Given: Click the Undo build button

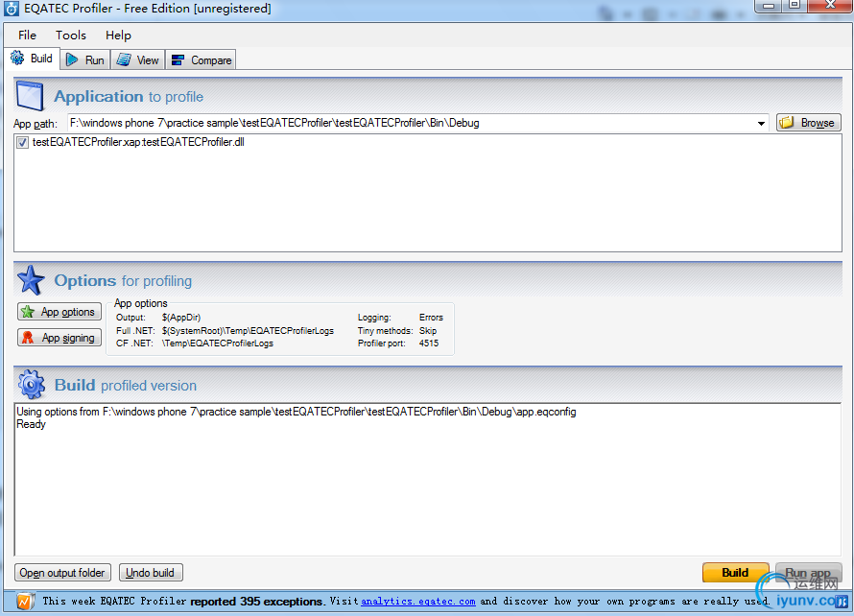Looking at the screenshot, I should point(151,573).
